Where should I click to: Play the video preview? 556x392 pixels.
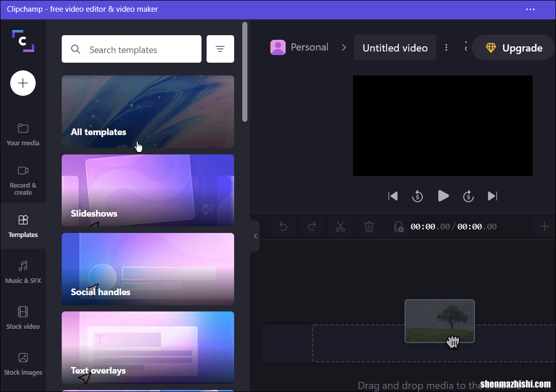tap(443, 196)
